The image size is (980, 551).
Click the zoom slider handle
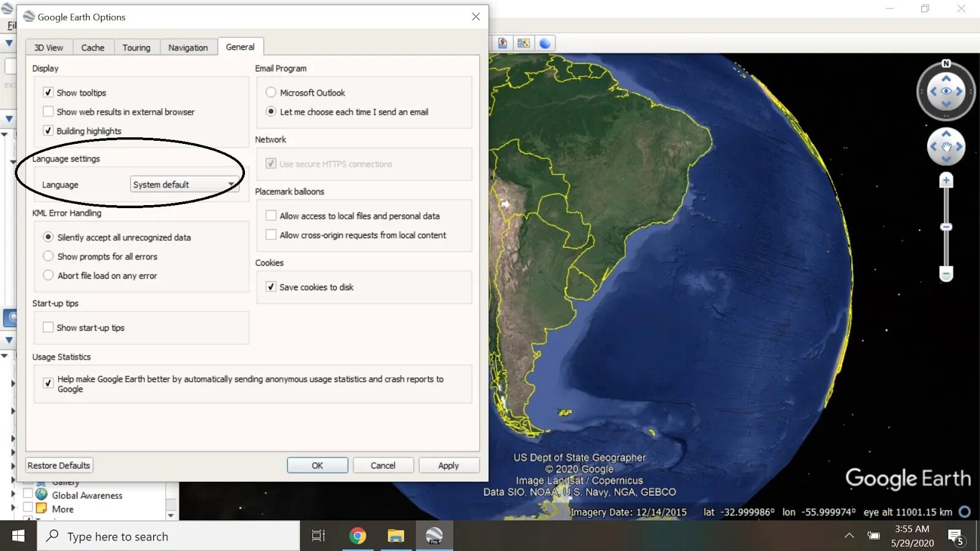tap(946, 227)
